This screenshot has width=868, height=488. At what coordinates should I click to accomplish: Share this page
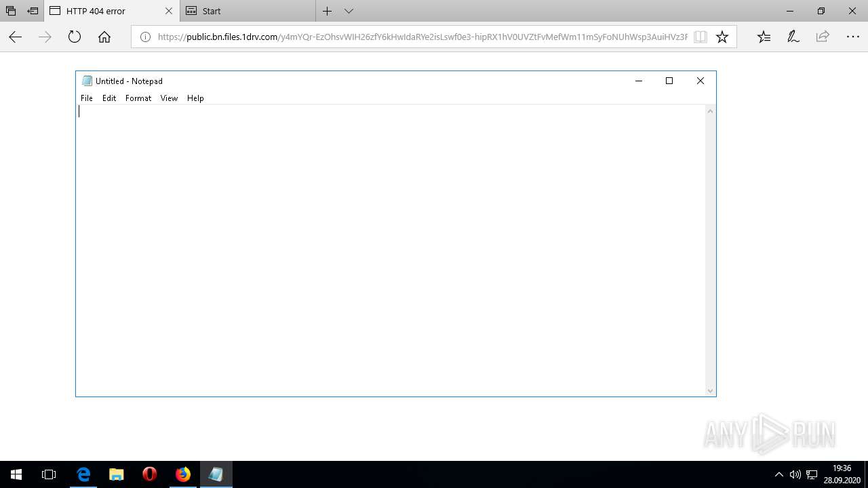(x=823, y=37)
